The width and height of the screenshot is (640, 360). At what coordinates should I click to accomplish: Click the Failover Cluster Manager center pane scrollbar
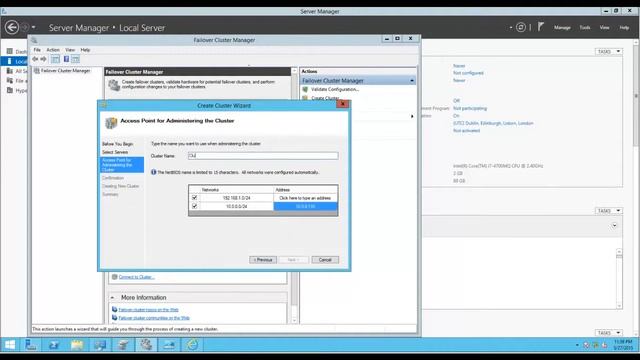coord(294,196)
